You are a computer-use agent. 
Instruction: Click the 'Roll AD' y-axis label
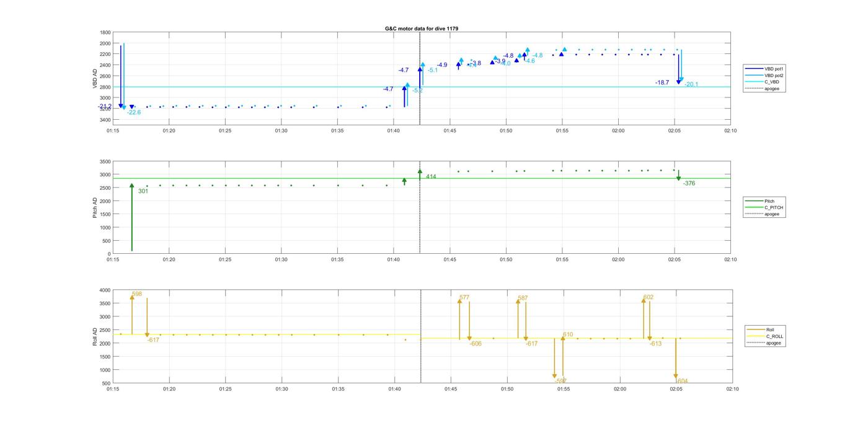(x=95, y=336)
